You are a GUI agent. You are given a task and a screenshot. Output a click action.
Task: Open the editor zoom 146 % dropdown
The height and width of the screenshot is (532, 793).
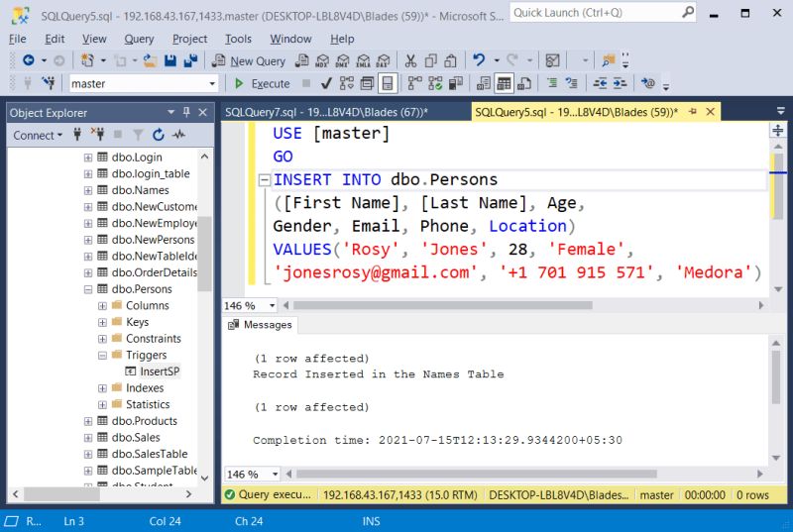click(x=273, y=306)
